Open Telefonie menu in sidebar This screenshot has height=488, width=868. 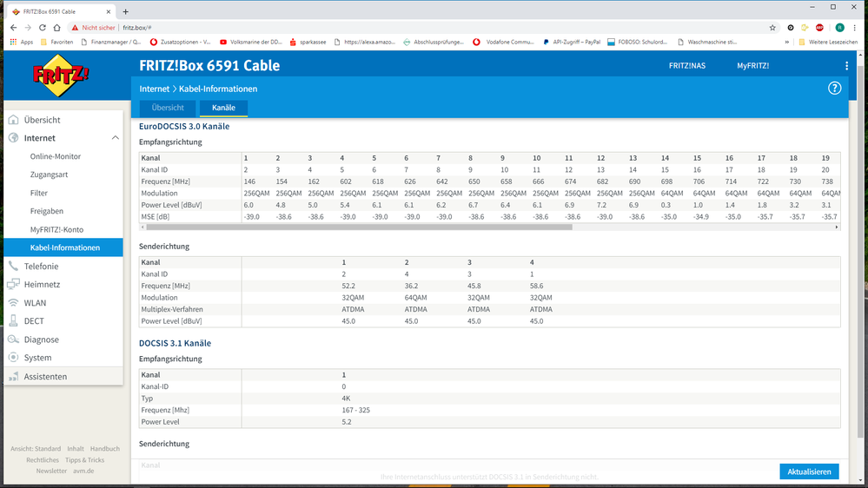coord(41,266)
